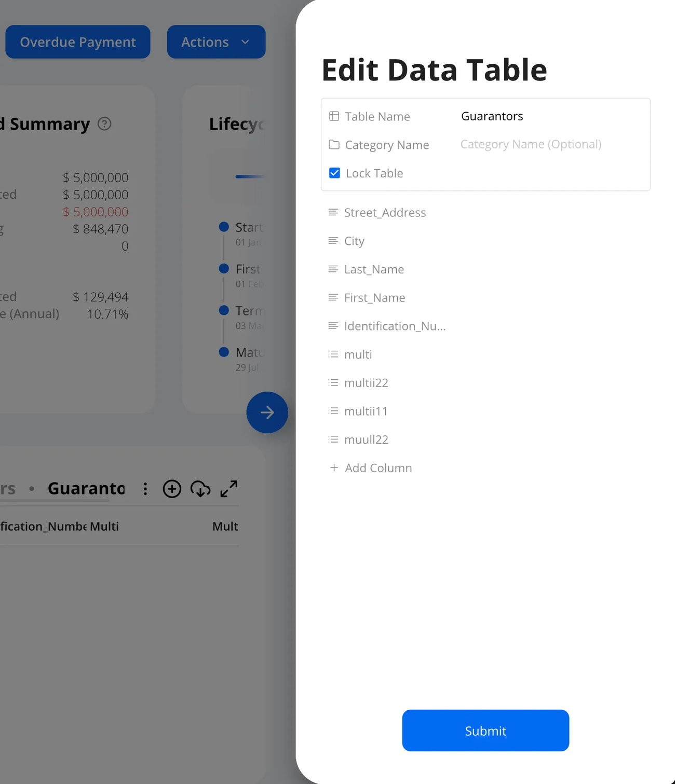Click the cloud download icon
675x784 pixels.
pyautogui.click(x=200, y=489)
